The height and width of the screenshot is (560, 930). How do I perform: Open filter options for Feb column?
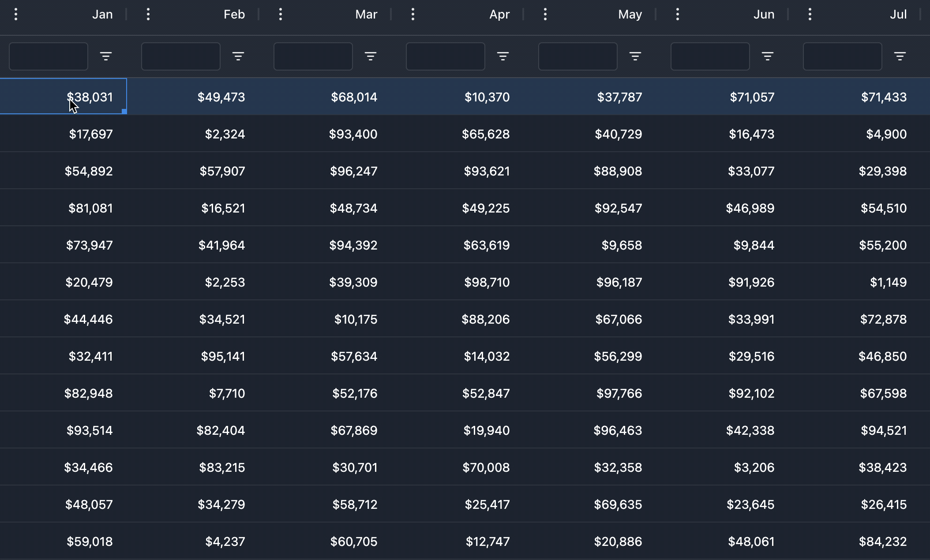238,56
